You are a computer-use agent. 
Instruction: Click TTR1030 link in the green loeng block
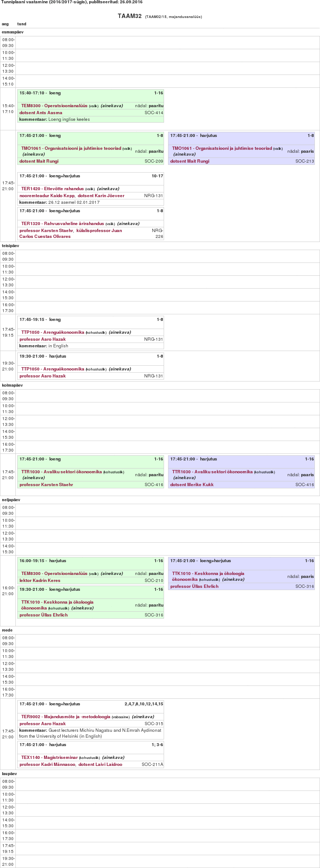61,472
